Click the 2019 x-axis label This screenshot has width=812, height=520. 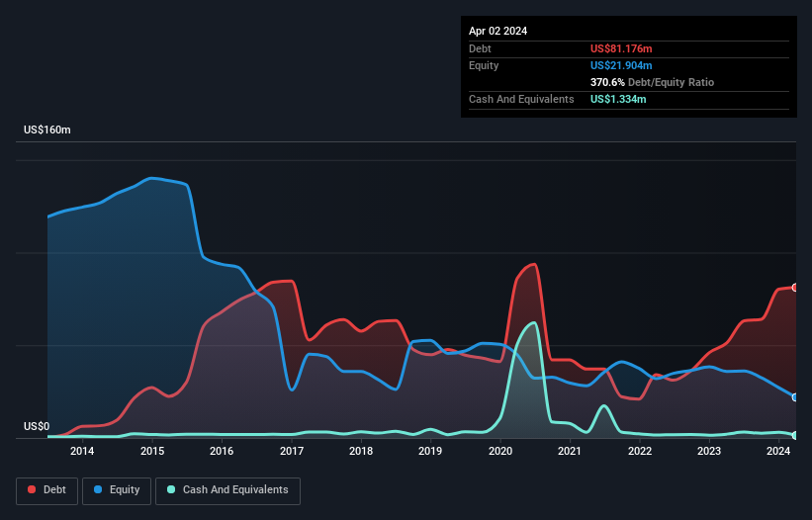(430, 451)
